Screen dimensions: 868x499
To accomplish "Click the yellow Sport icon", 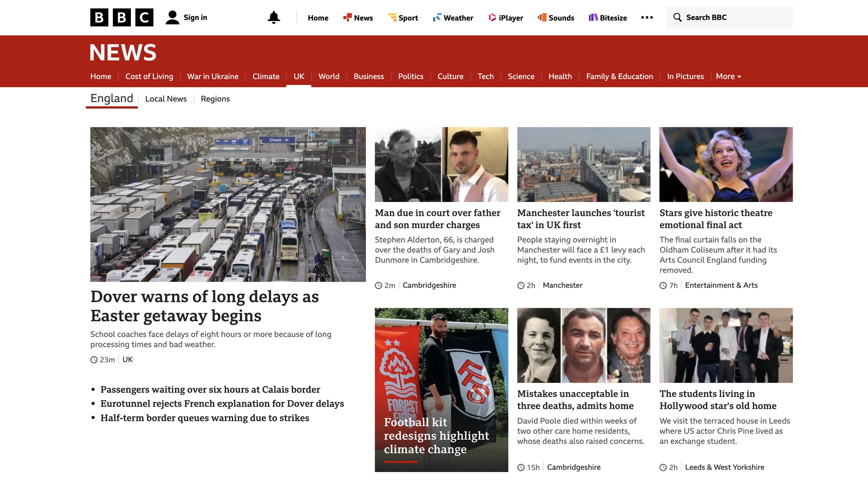I will pyautogui.click(x=392, y=17).
